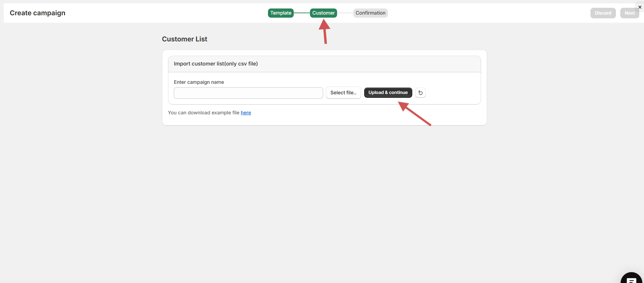Click the green line joining Template and Customer
This screenshot has width=644, height=283.
(x=302, y=13)
